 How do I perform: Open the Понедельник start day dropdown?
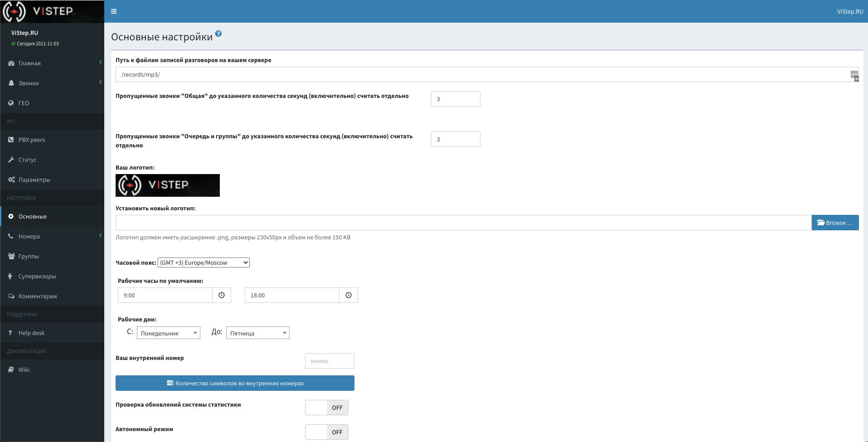click(x=168, y=333)
